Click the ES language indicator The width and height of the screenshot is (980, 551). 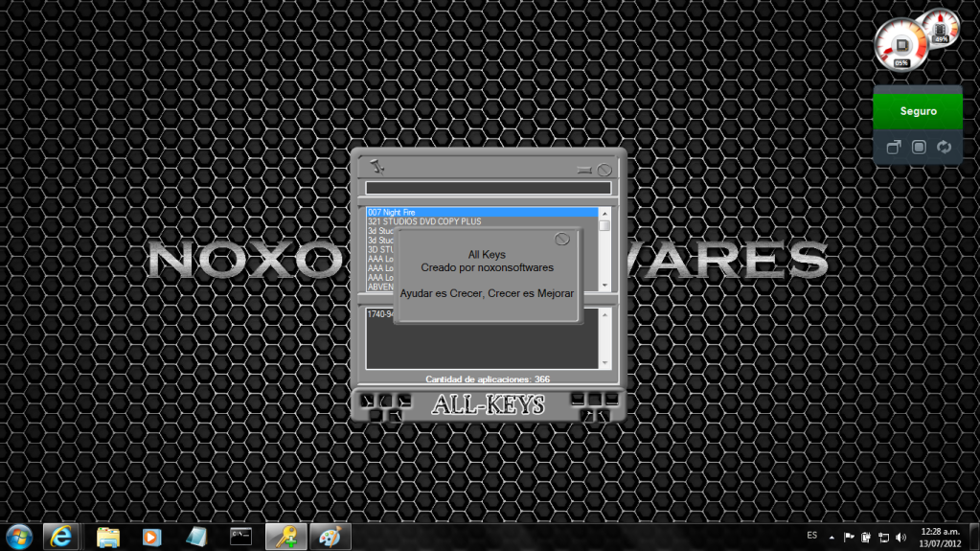click(x=811, y=536)
